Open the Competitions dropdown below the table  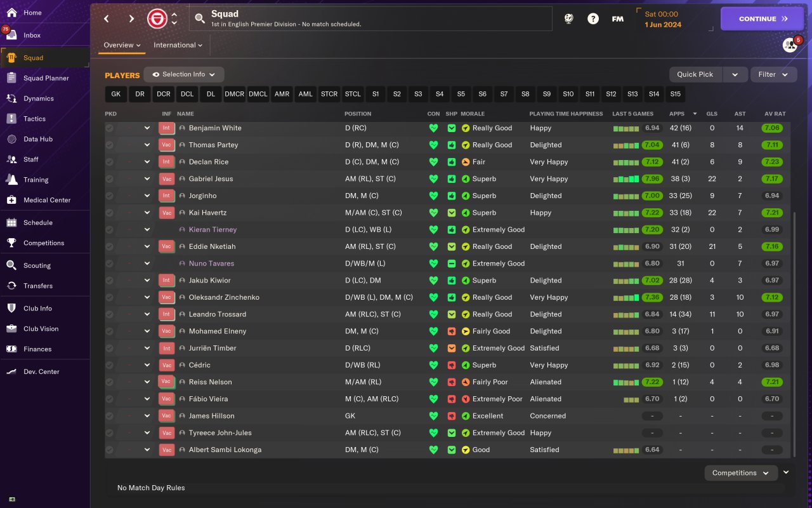(741, 473)
